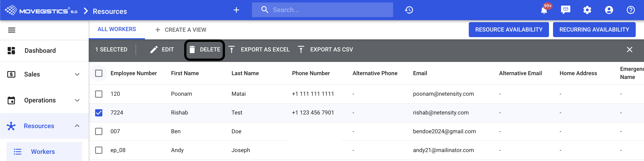Image resolution: width=644 pixels, height=161 pixels.
Task: Switch to the All Workers tab
Action: [x=117, y=29]
